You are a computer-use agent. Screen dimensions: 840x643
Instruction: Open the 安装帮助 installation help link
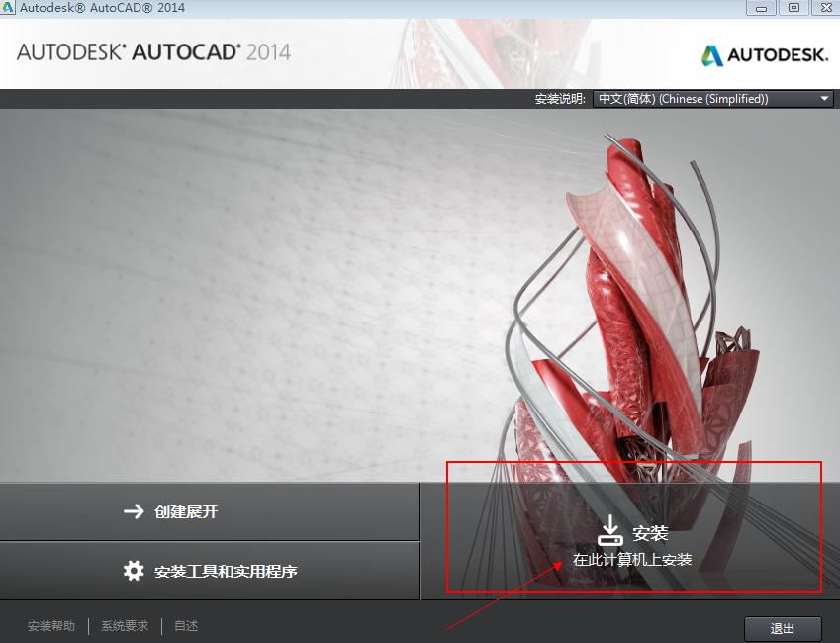[49, 625]
